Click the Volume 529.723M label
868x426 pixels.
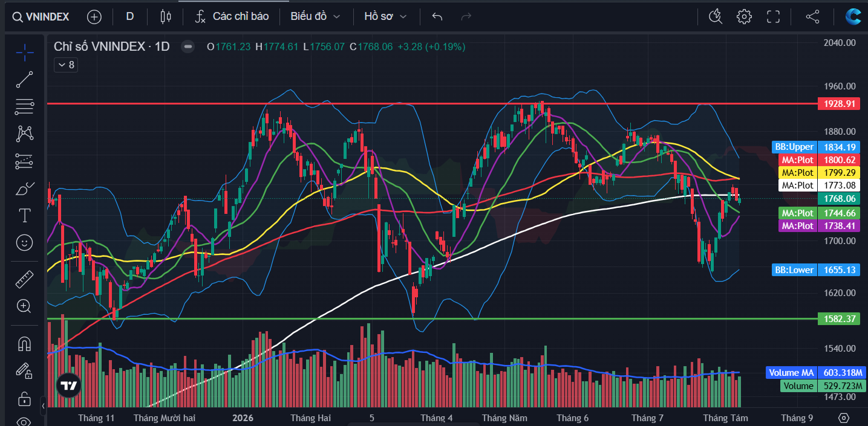[824, 386]
